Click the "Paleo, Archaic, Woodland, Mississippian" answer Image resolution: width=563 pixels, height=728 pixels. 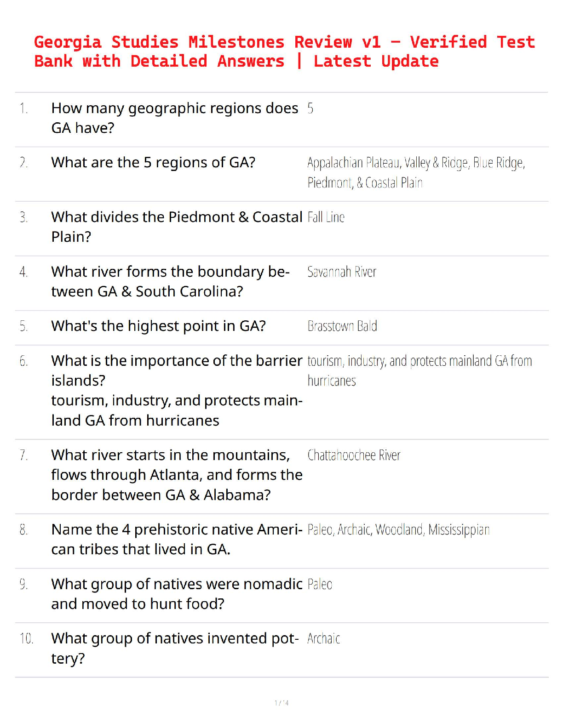point(398,530)
